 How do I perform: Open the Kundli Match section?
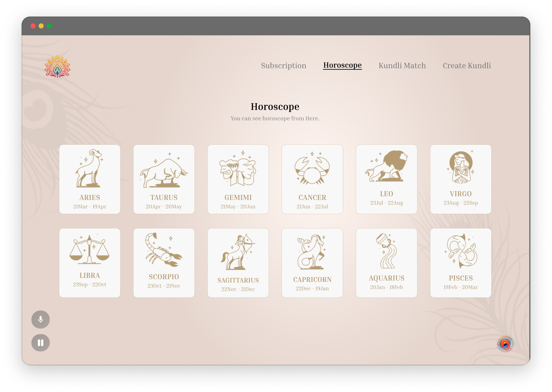(402, 66)
